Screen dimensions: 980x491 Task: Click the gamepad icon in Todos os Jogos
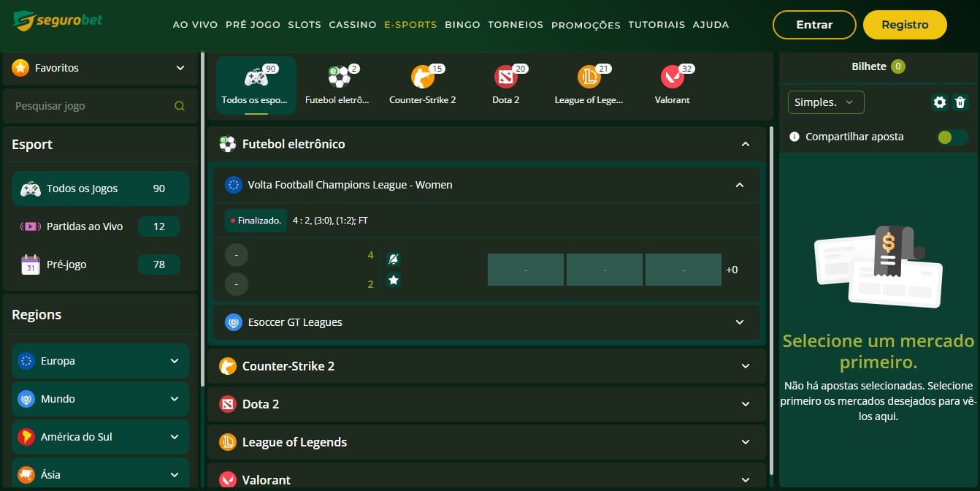click(x=30, y=189)
